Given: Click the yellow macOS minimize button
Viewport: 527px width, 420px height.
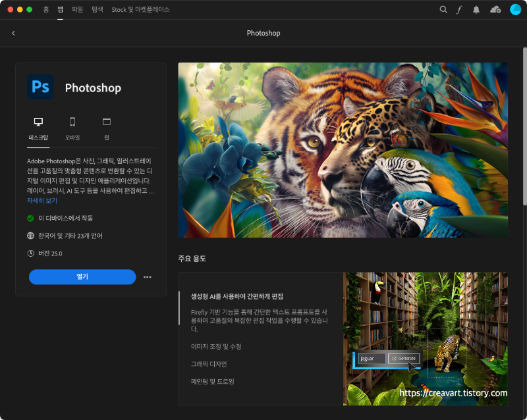Looking at the screenshot, I should (x=20, y=9).
